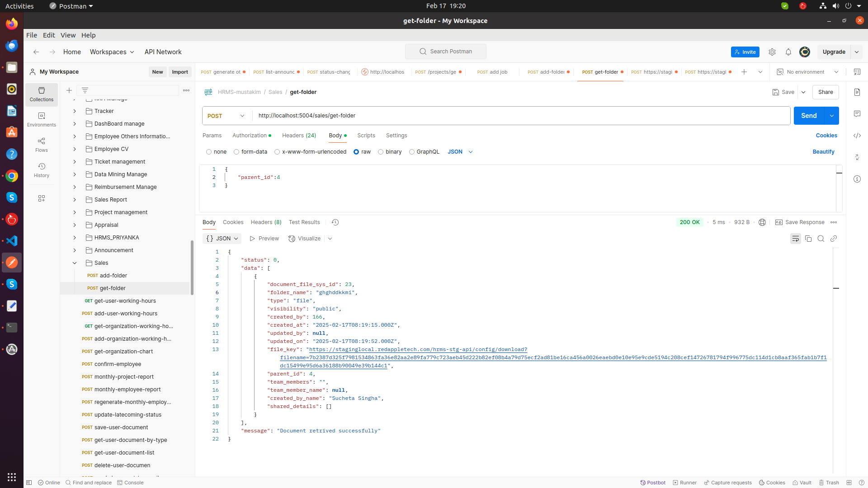
Task: Open the POST method dropdown
Action: click(x=226, y=116)
